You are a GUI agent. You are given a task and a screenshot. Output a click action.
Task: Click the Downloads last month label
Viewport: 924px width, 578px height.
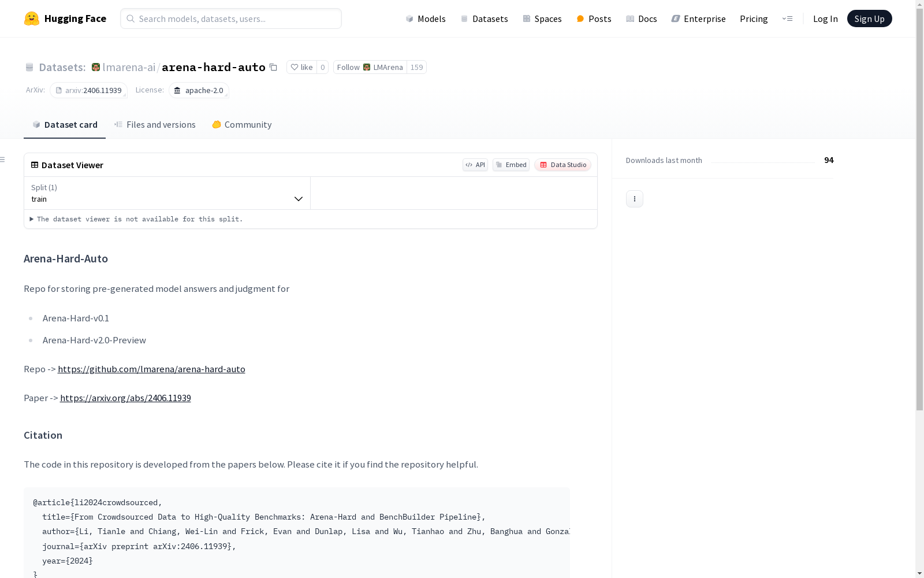point(664,160)
